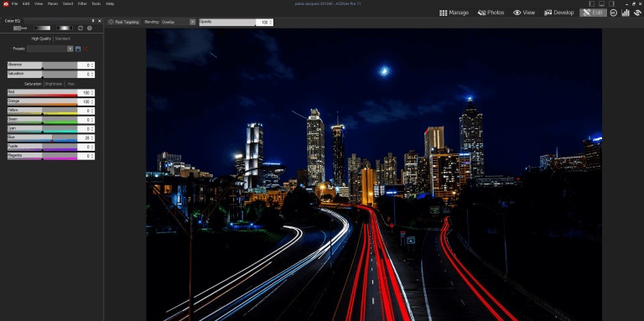Adjust the Orange color slider

[x=42, y=101]
